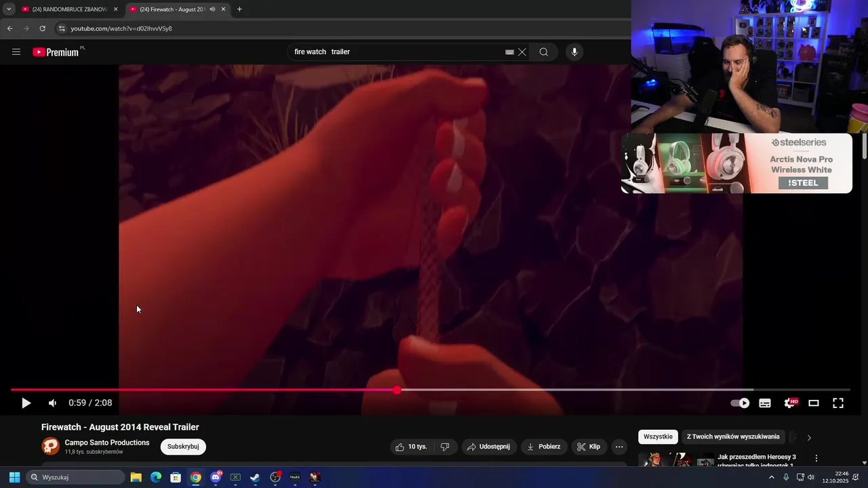The image size is (868, 488).
Task: Select the Wszystkie filter chip
Action: tap(658, 437)
